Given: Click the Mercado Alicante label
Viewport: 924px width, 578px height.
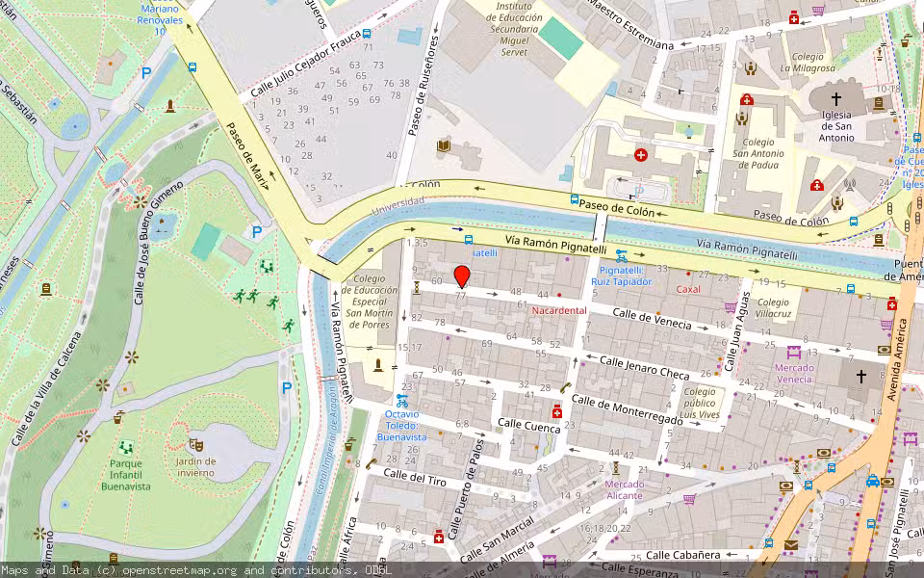Looking at the screenshot, I should [x=625, y=489].
